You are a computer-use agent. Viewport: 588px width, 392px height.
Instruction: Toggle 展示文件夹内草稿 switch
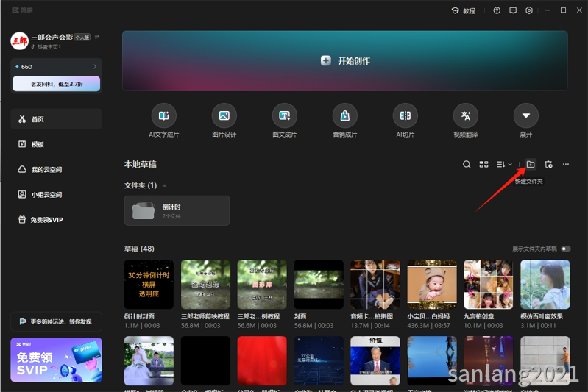pos(565,249)
